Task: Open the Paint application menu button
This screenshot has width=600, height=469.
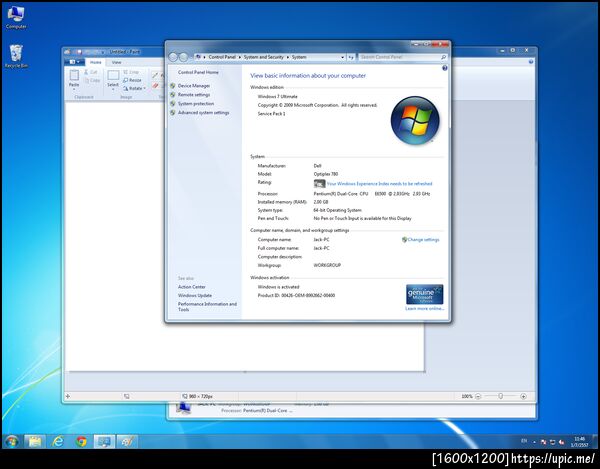Action: click(x=74, y=62)
